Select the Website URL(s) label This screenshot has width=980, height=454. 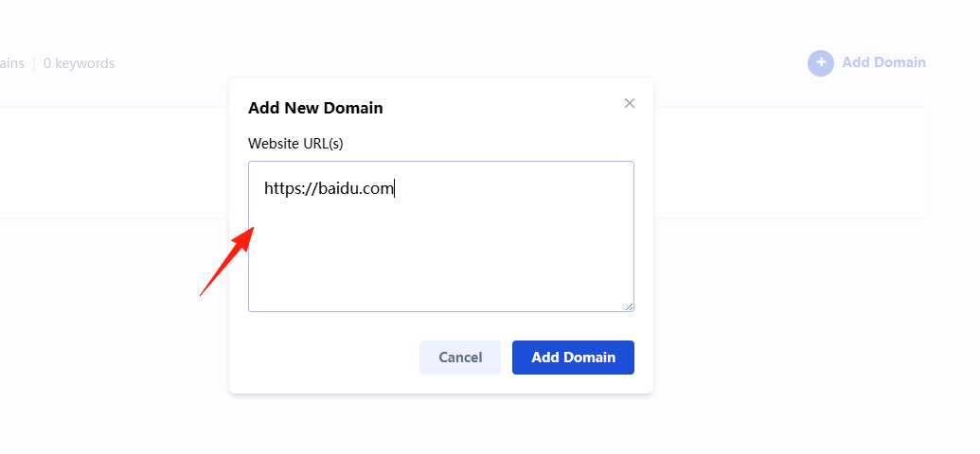tap(295, 144)
